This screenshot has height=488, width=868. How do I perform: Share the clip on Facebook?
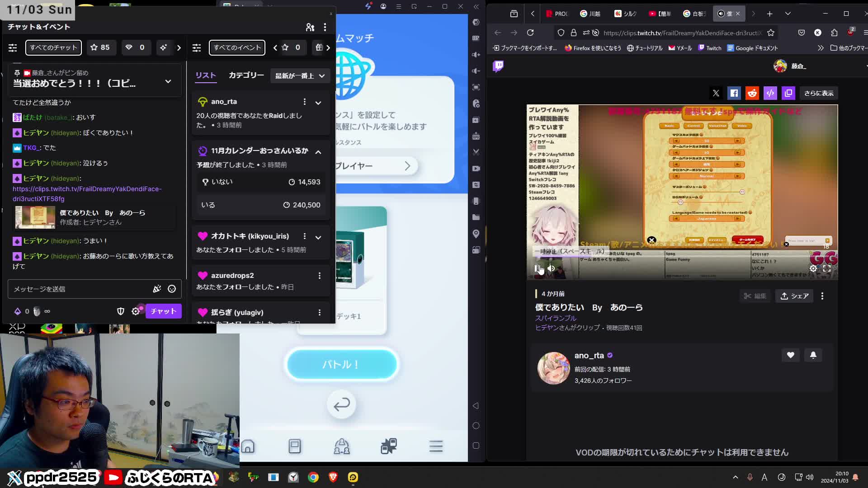pos(734,93)
